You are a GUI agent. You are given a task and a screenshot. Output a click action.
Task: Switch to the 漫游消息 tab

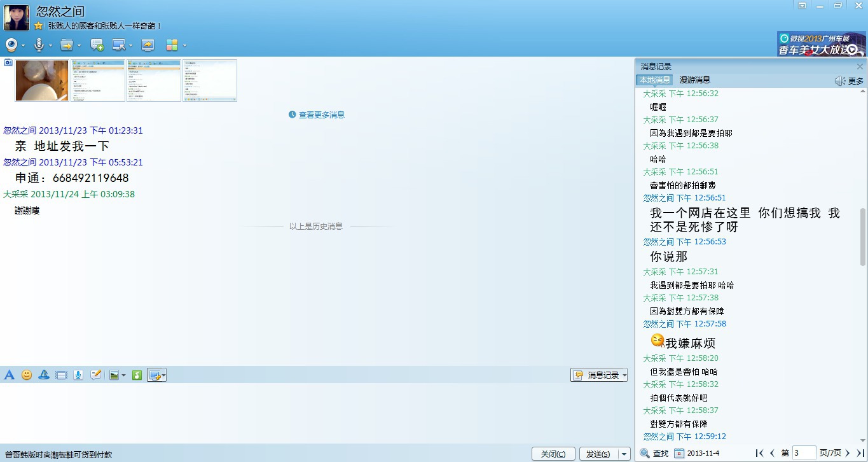tap(695, 80)
